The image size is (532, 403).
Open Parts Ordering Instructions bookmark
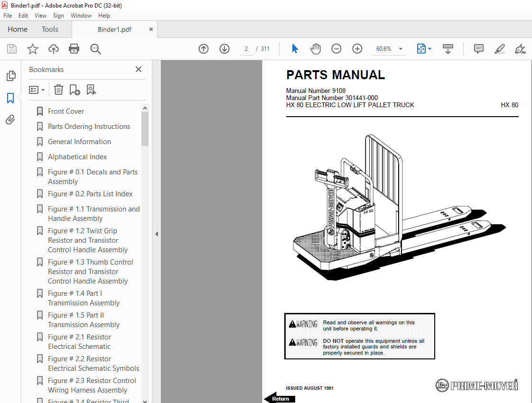click(x=89, y=127)
